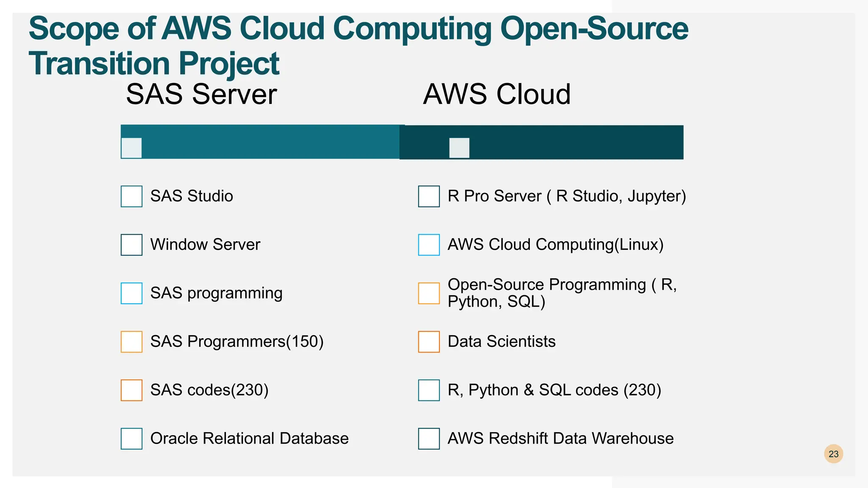Click the text R, Python & SQL codes (230)
This screenshot has width=868, height=488.
[x=554, y=390]
